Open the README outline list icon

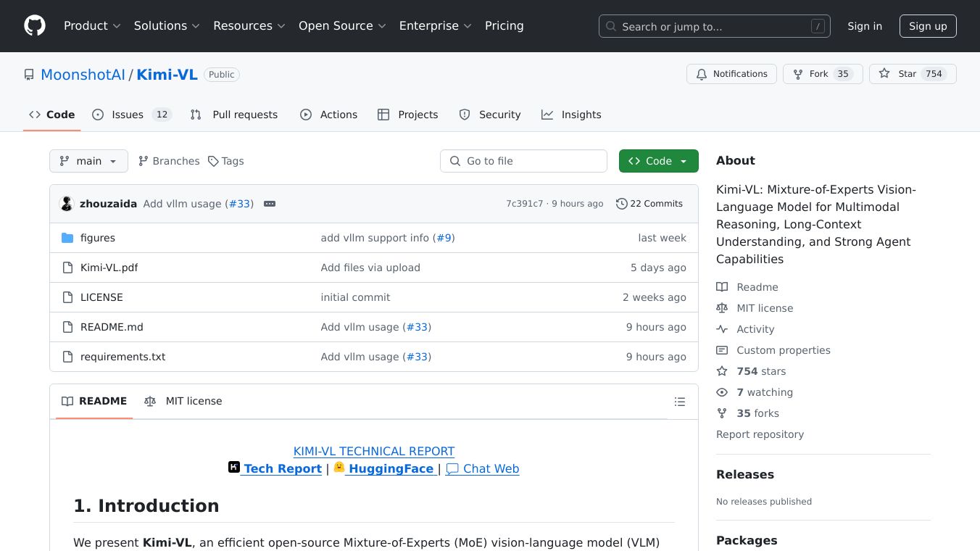[679, 402]
